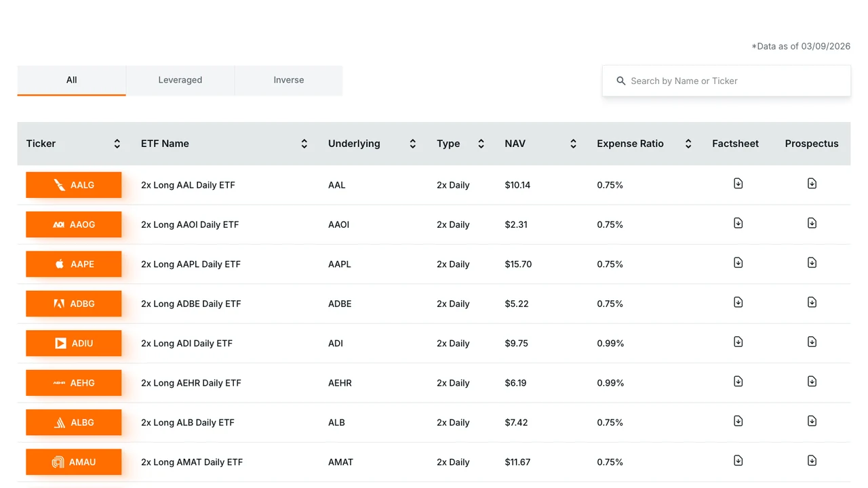Open the AEHG ticker button
This screenshot has height=488, width=868.
coord(73,383)
